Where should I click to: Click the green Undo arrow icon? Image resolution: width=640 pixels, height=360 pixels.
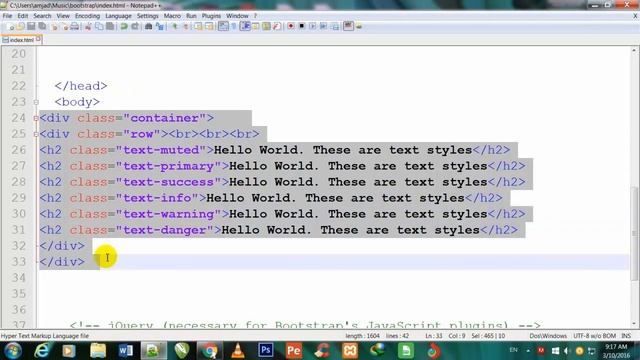coord(123,27)
